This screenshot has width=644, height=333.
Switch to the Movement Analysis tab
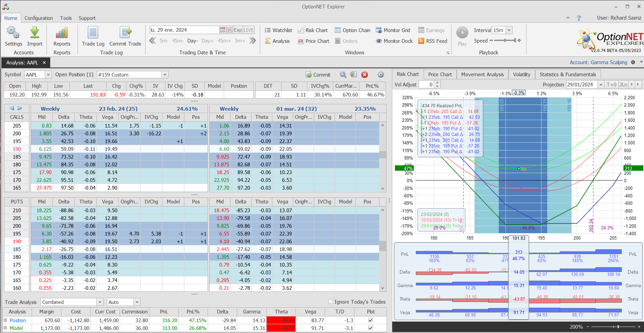(x=482, y=74)
